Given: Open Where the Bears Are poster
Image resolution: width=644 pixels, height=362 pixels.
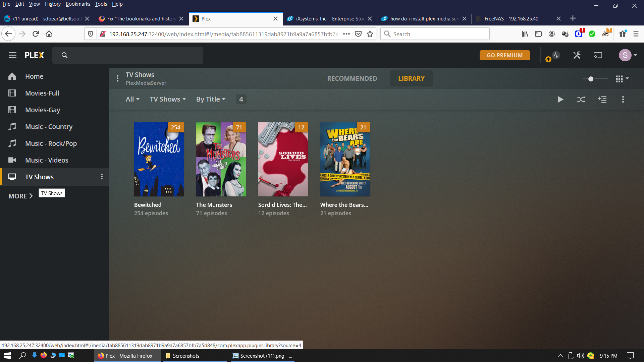Looking at the screenshot, I should 345,159.
